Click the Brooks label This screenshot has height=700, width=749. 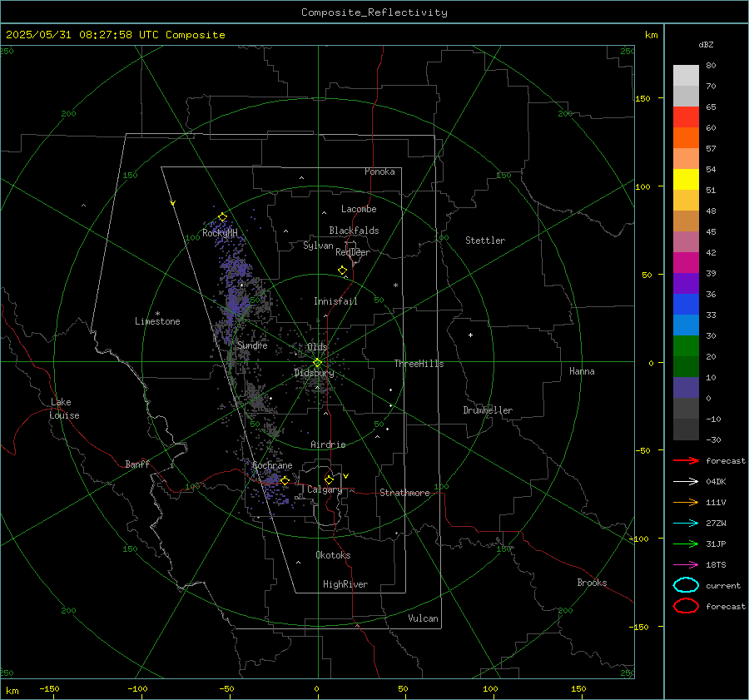tap(592, 583)
